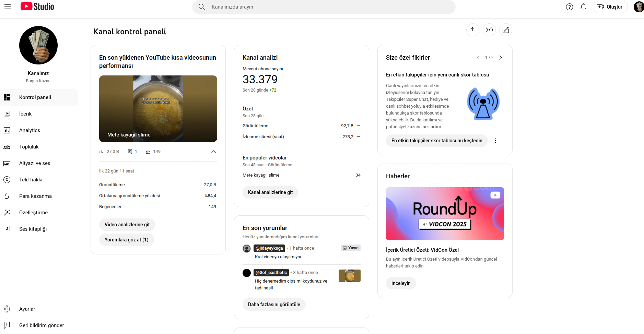The width and height of the screenshot is (644, 334).
Task: Click the Oluştur create button
Action: click(x=610, y=7)
